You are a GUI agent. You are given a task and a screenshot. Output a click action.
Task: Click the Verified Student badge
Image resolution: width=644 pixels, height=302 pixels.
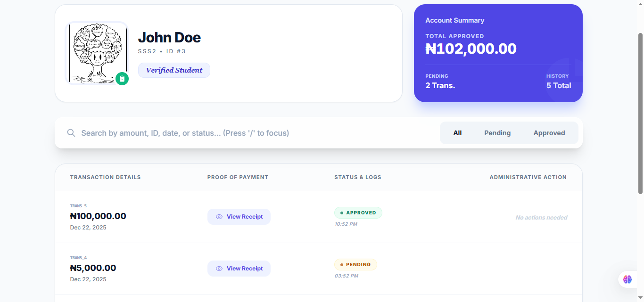tap(174, 70)
